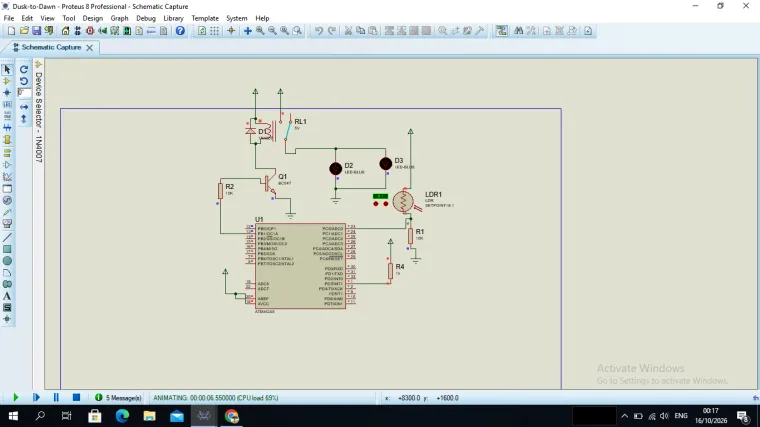The height and width of the screenshot is (427, 760).
Task: Open a project with the folder icon
Action: click(24, 31)
